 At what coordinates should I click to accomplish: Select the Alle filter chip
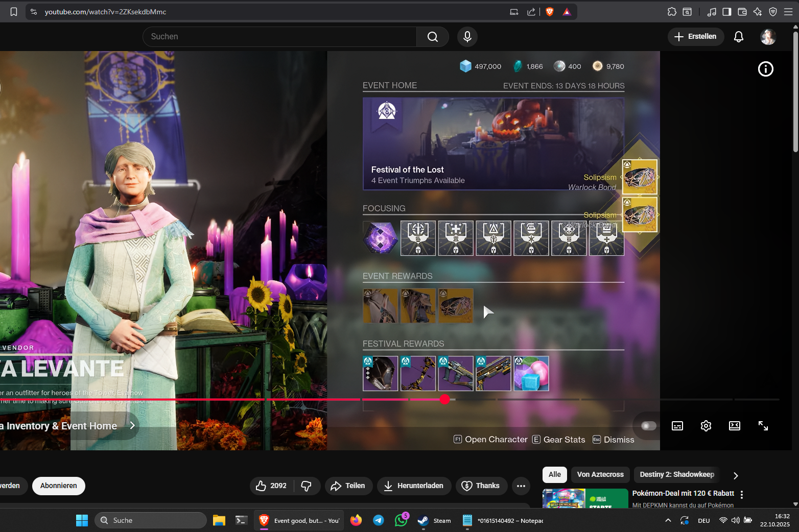(x=554, y=474)
